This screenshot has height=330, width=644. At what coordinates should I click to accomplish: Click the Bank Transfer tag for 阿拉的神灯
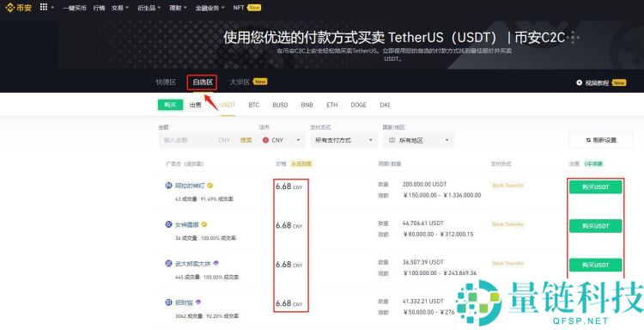click(x=508, y=186)
